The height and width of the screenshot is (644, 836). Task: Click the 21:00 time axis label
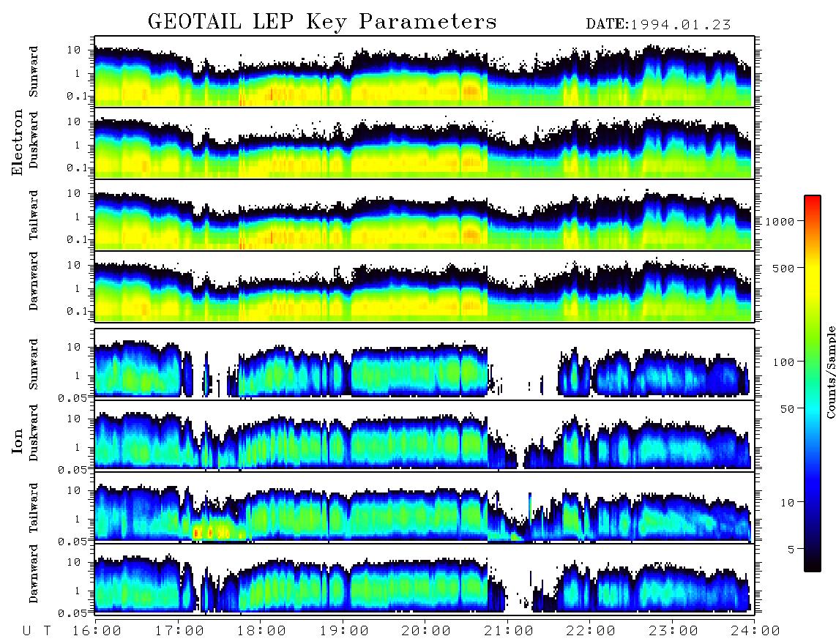coord(509,631)
